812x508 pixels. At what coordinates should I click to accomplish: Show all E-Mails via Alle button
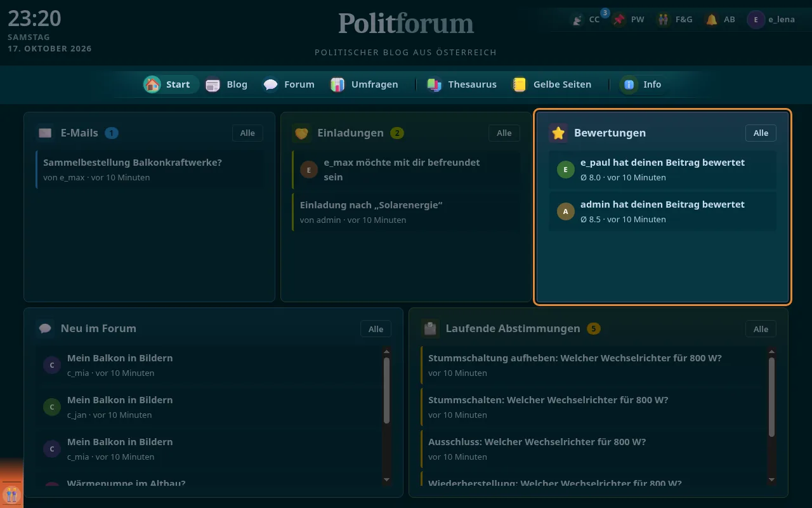[x=247, y=133]
